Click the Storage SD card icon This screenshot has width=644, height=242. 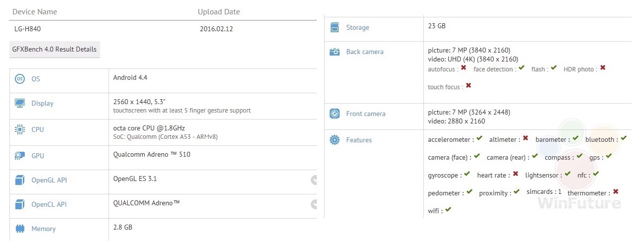click(x=335, y=27)
